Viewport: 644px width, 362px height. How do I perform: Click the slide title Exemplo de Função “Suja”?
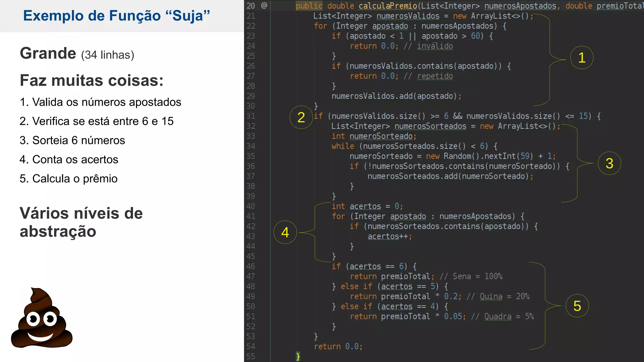click(116, 16)
